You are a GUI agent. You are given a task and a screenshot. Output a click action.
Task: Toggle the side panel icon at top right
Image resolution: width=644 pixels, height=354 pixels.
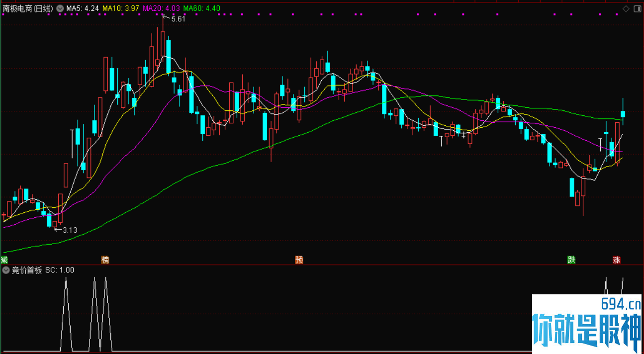pos(638,8)
